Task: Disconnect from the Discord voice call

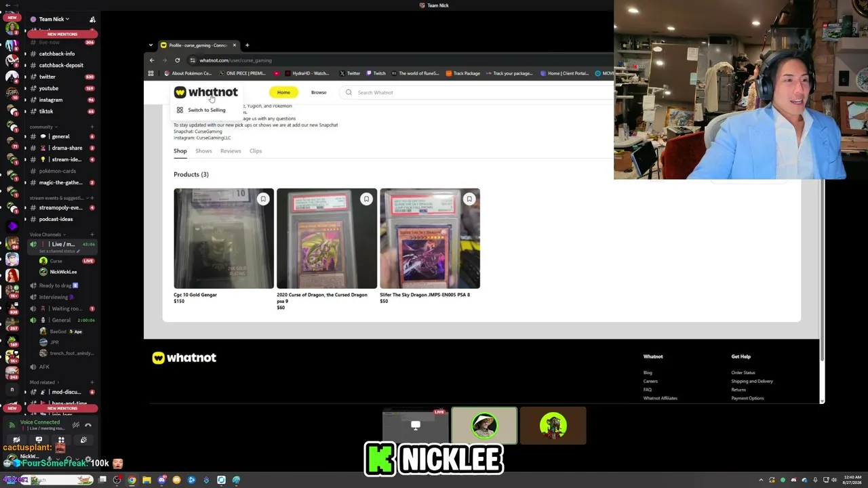Action: tap(88, 425)
